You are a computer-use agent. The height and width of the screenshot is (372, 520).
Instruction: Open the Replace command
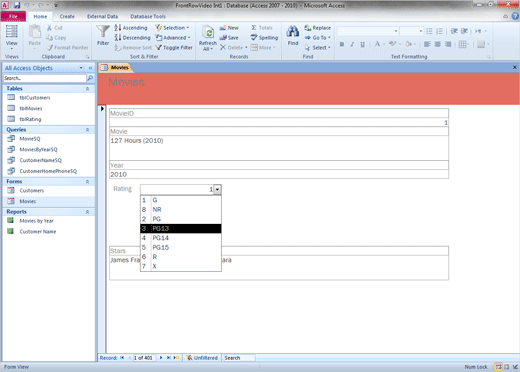(x=317, y=28)
